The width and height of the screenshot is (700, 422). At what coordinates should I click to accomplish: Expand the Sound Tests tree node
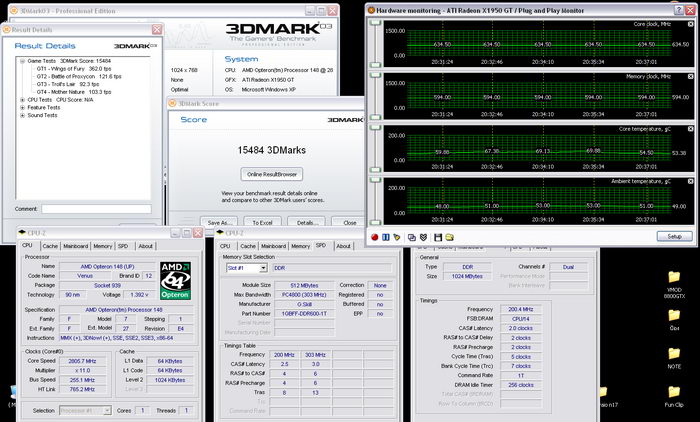coord(22,115)
